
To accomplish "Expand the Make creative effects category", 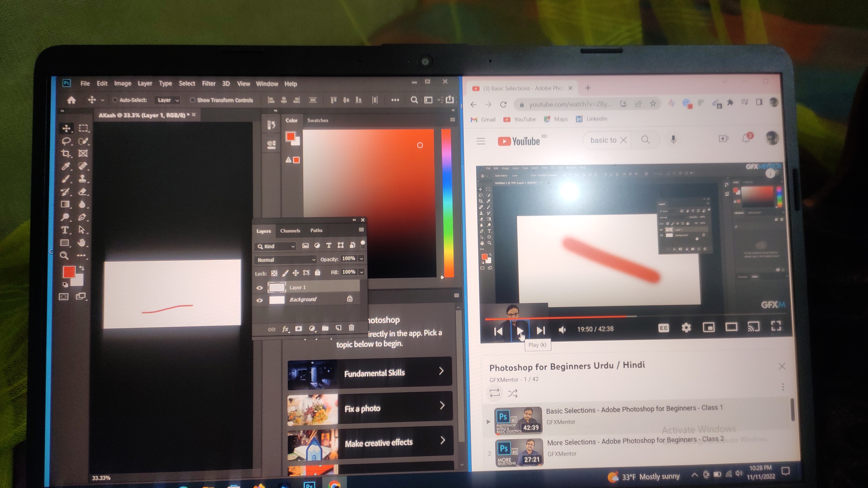I will point(370,443).
